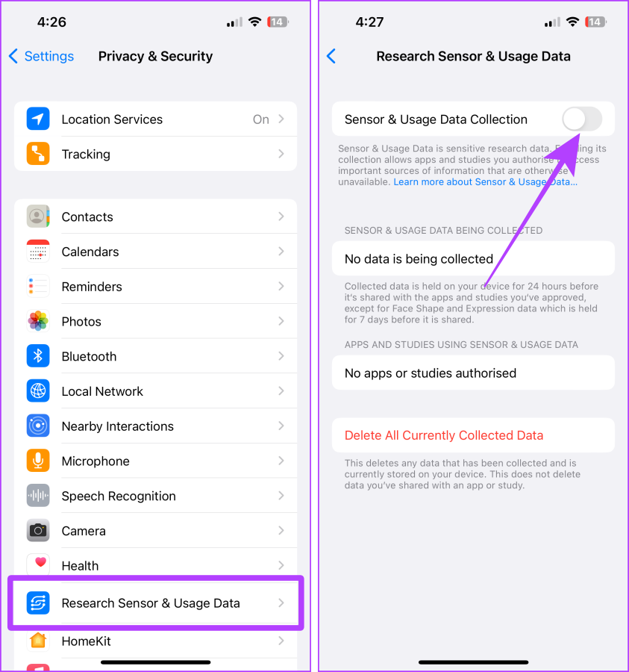Open the Health privacy settings

(155, 565)
